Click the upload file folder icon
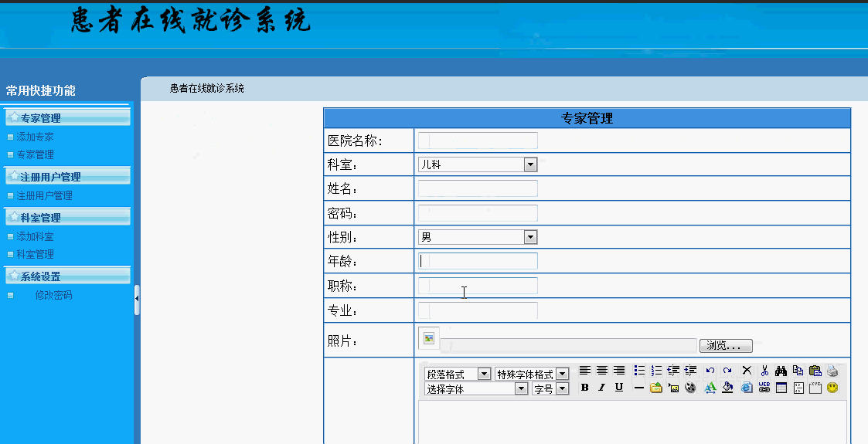The width and height of the screenshot is (868, 444). [x=656, y=388]
